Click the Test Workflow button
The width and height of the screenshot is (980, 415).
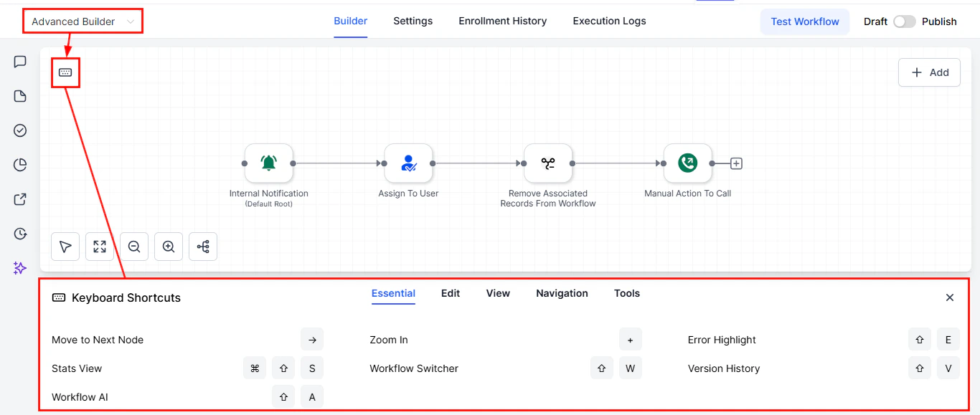(x=805, y=22)
